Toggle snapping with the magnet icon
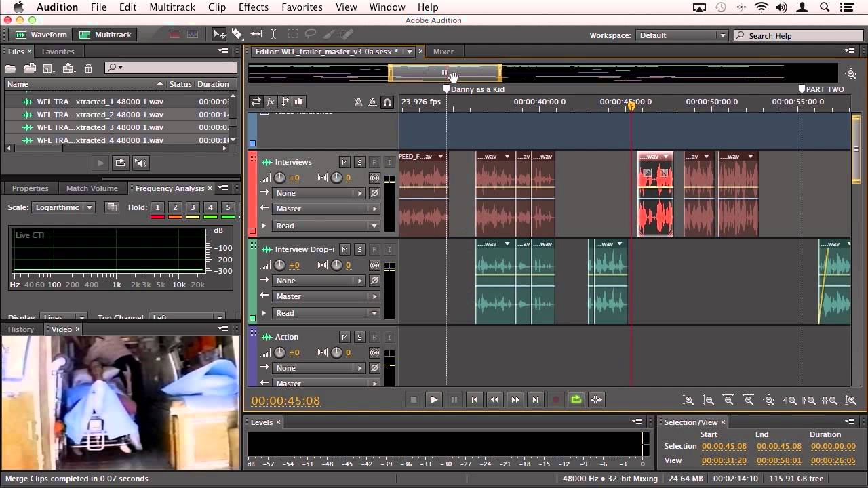This screenshot has height=488, width=868. 387,102
